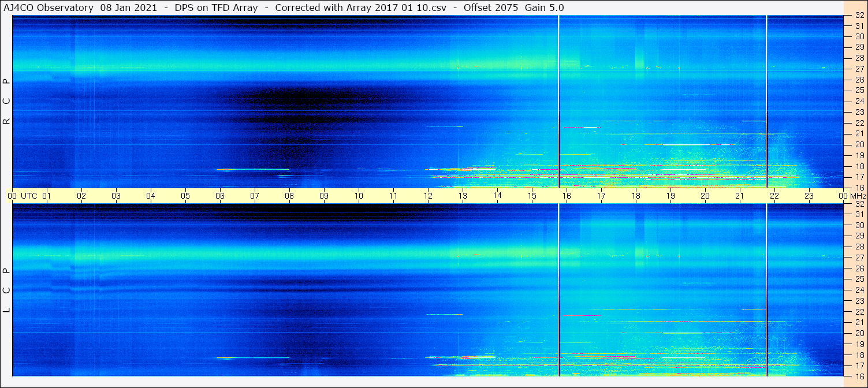Click the "R C P" polarization label

(x=6, y=102)
